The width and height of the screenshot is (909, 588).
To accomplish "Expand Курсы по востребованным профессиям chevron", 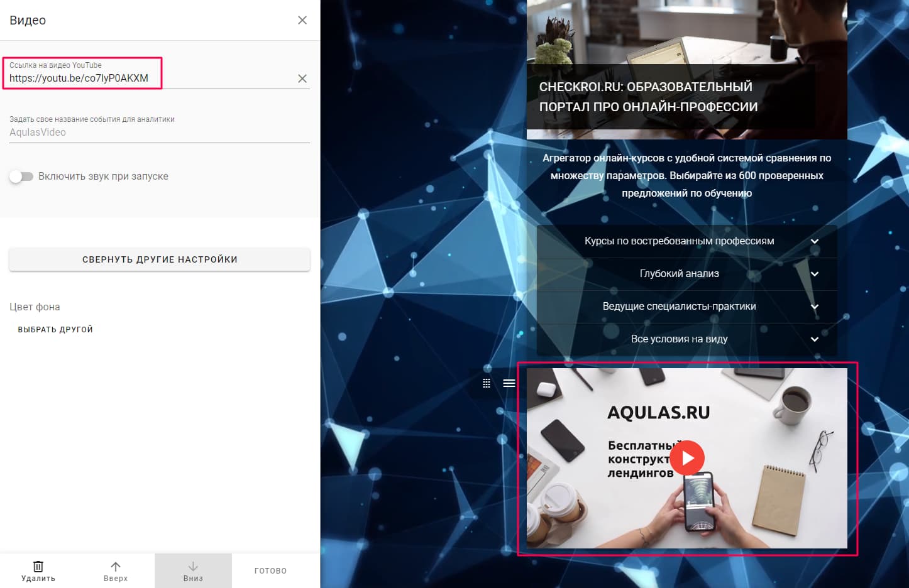I will click(815, 241).
